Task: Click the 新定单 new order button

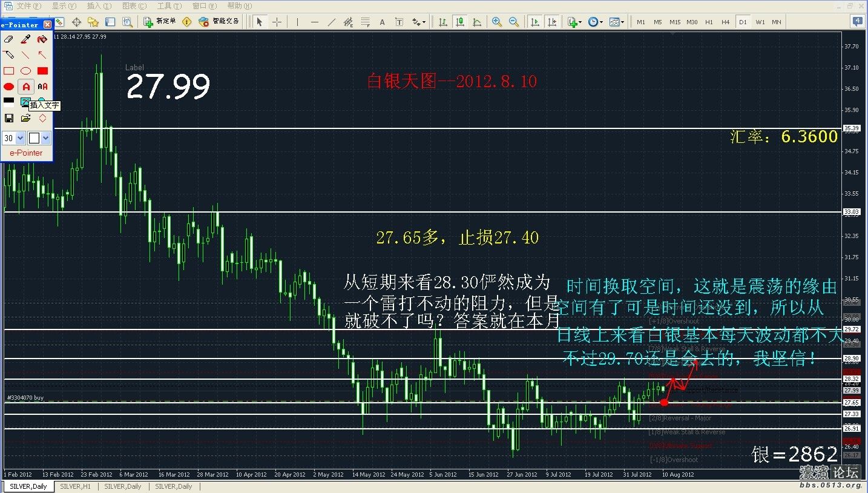Action: pos(160,22)
